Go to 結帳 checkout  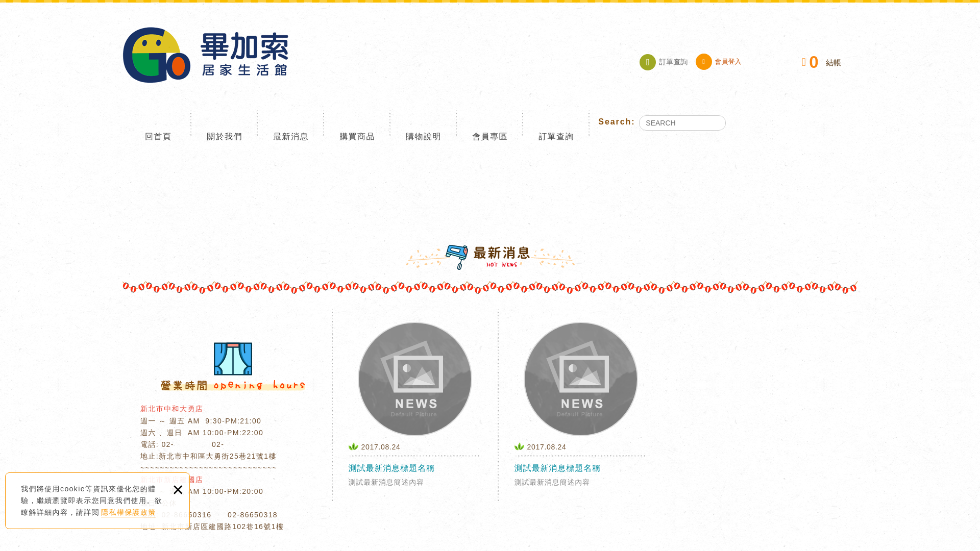point(834,63)
